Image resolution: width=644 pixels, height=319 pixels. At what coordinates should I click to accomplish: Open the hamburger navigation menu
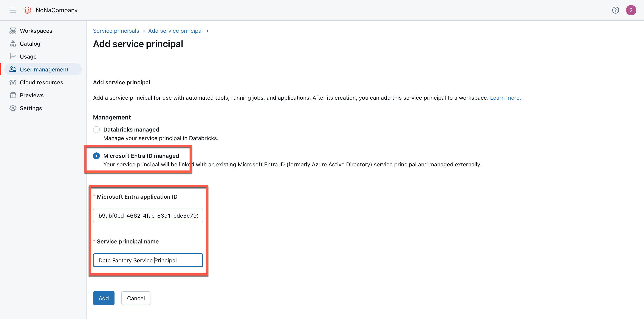click(x=13, y=10)
